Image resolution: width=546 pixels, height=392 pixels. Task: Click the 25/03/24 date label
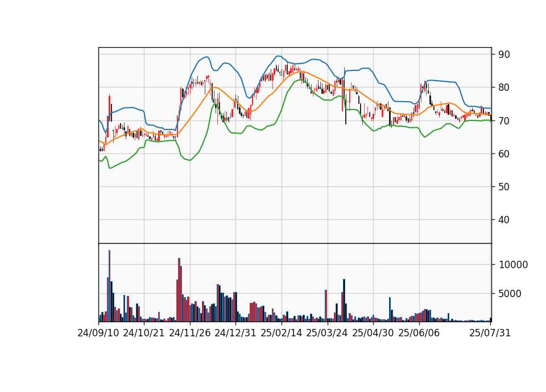point(327,333)
